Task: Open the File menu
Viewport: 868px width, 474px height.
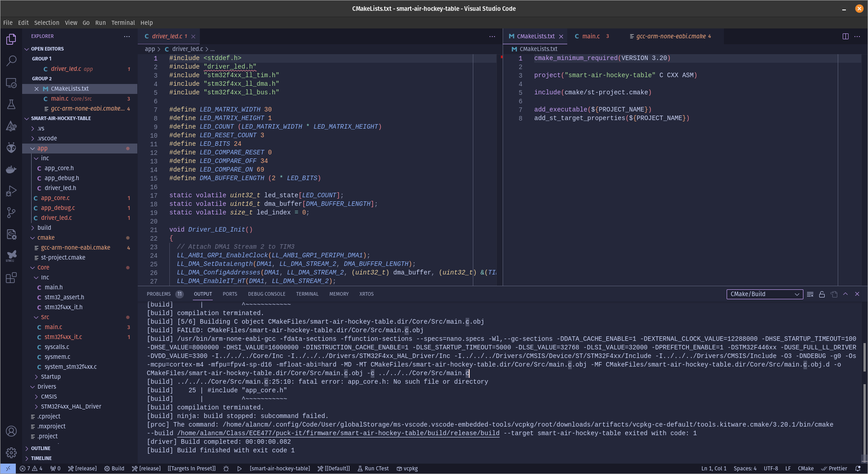Action: (8, 23)
